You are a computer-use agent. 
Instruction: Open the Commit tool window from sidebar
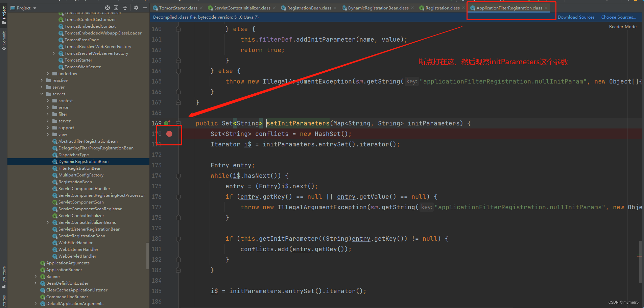pyautogui.click(x=4, y=39)
